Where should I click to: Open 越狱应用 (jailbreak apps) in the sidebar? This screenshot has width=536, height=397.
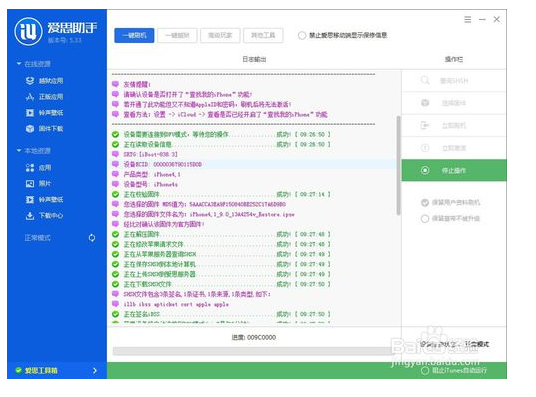44,81
